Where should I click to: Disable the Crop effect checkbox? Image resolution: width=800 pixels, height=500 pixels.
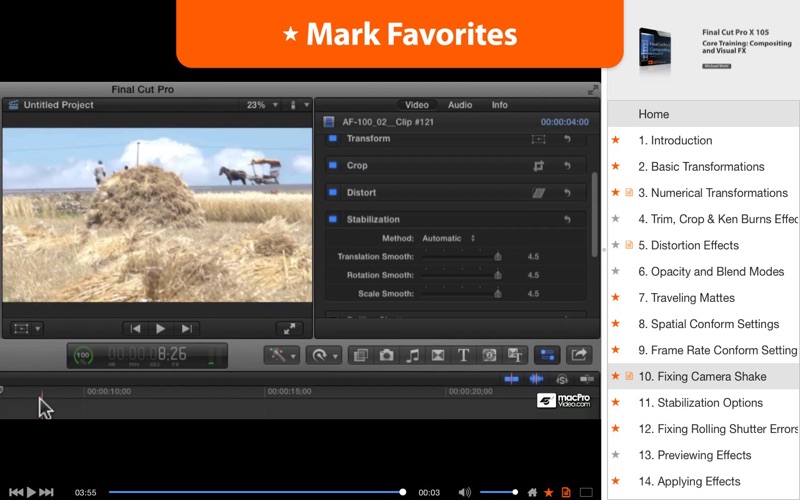pyautogui.click(x=333, y=165)
